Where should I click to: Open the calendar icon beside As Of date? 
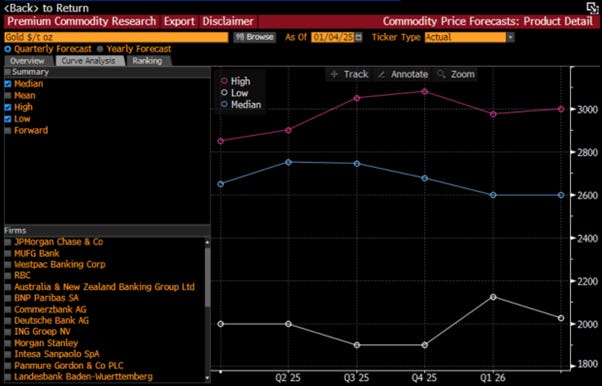point(359,37)
